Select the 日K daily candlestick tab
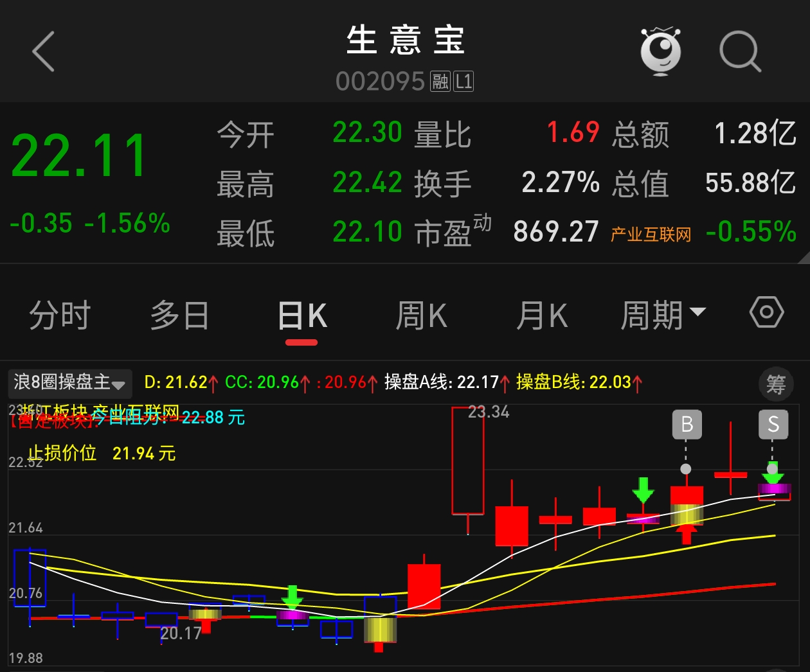Screen dimensions: 810x672 (301, 317)
